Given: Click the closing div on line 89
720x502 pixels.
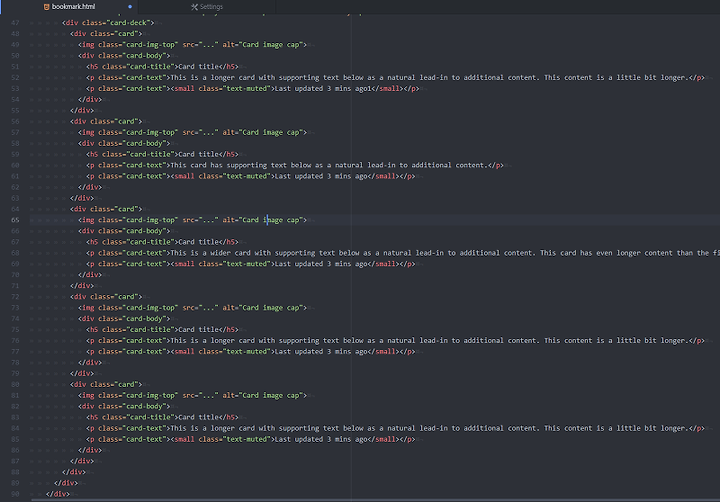Looking at the screenshot, I should tap(66, 483).
